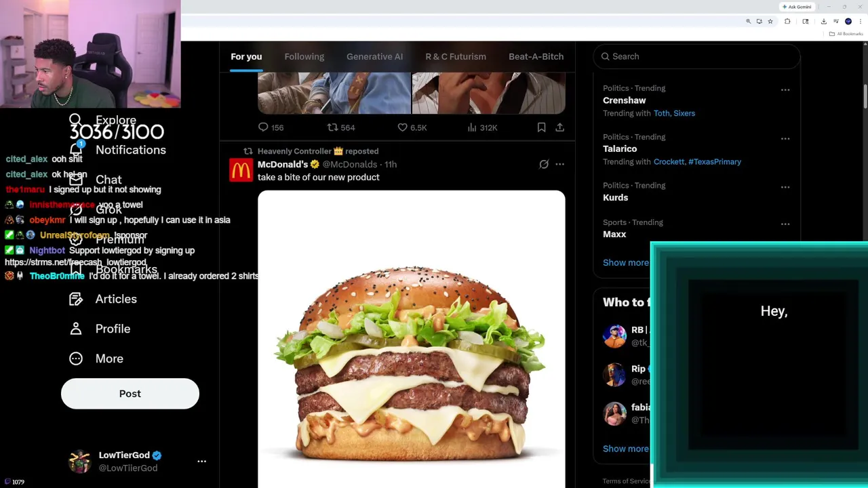Bookmark the top post via bookmark icon

pos(541,127)
